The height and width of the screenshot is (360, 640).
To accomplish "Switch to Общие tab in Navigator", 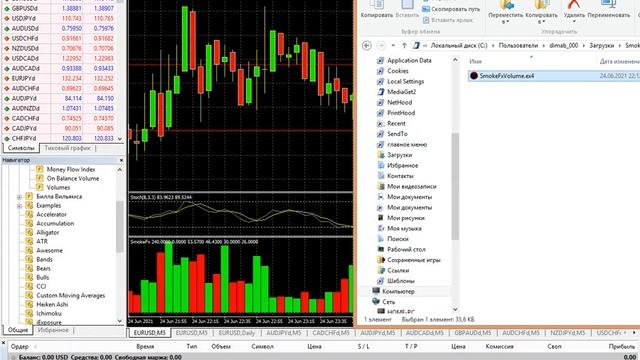I will 18,330.
